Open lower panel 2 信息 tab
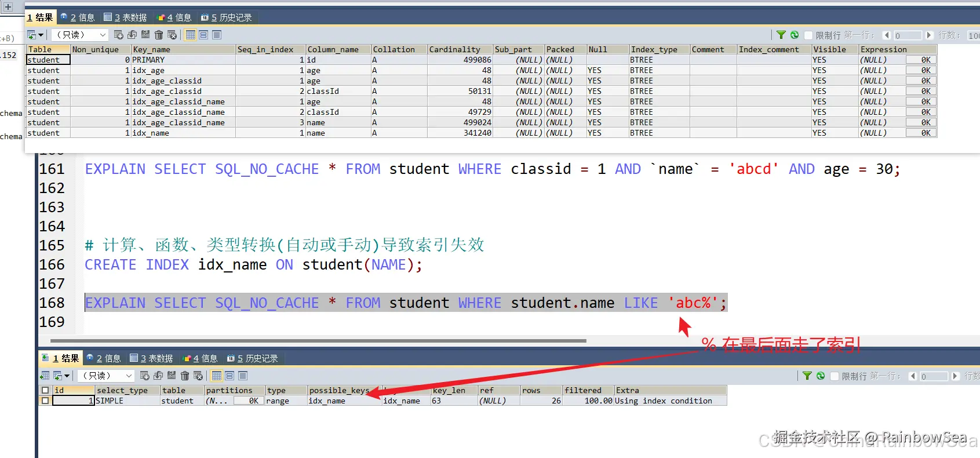This screenshot has width=980, height=458. (104, 358)
